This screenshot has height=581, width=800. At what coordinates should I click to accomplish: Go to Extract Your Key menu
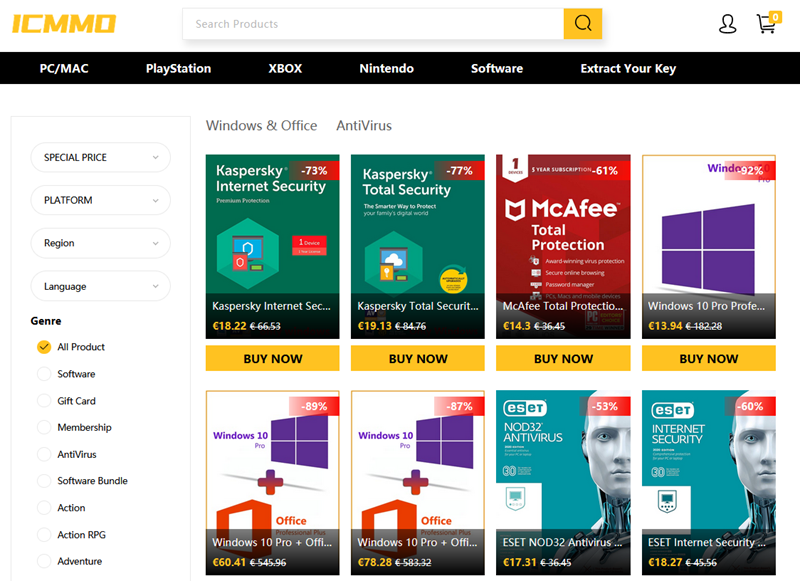(x=628, y=69)
